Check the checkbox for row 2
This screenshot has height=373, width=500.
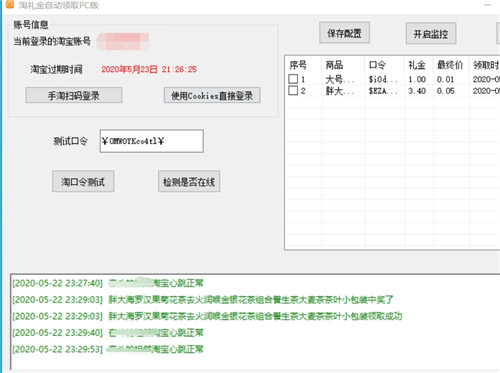click(293, 90)
